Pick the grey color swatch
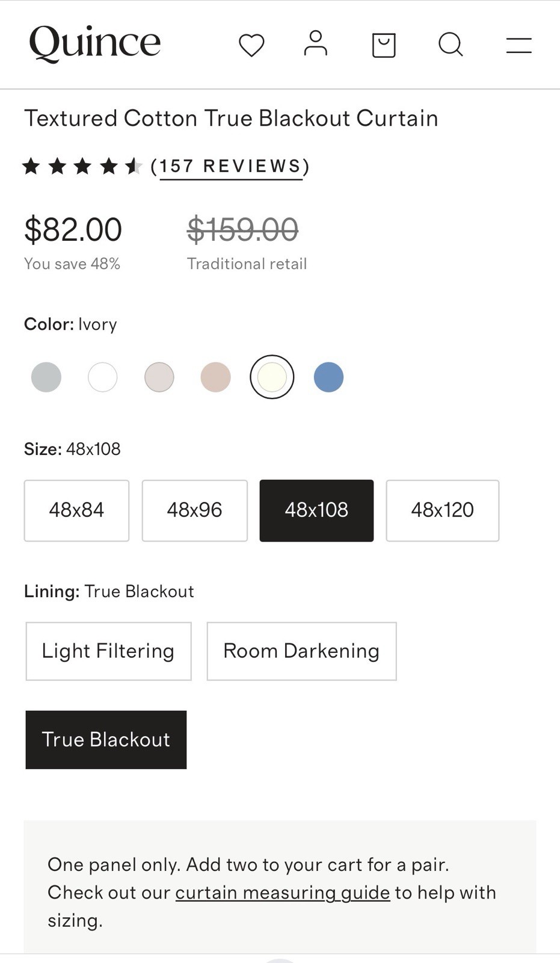The width and height of the screenshot is (560, 963). pyautogui.click(x=46, y=377)
